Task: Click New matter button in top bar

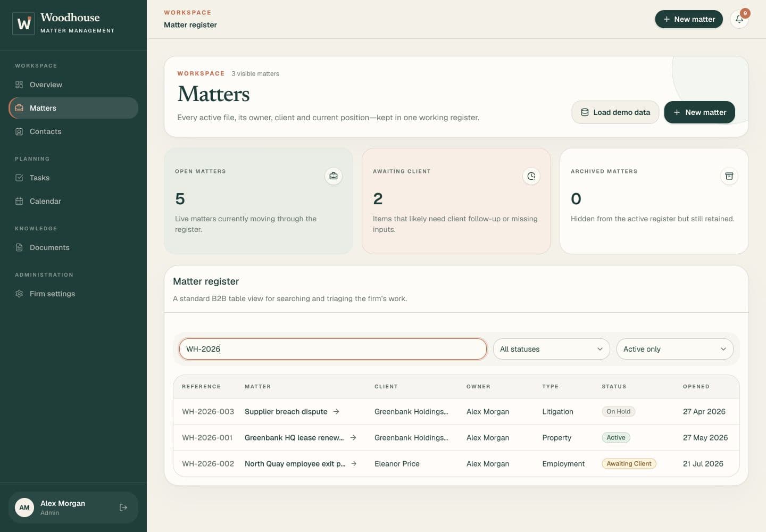Action: tap(689, 19)
